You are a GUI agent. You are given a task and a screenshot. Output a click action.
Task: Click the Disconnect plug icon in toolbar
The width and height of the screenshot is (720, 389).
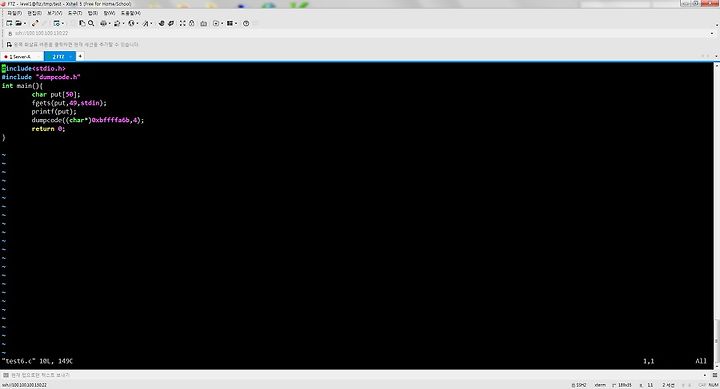coord(35,23)
